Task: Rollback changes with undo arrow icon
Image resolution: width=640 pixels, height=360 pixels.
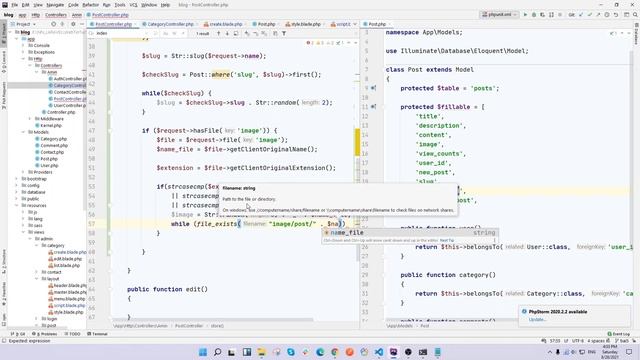Action: click(616, 15)
